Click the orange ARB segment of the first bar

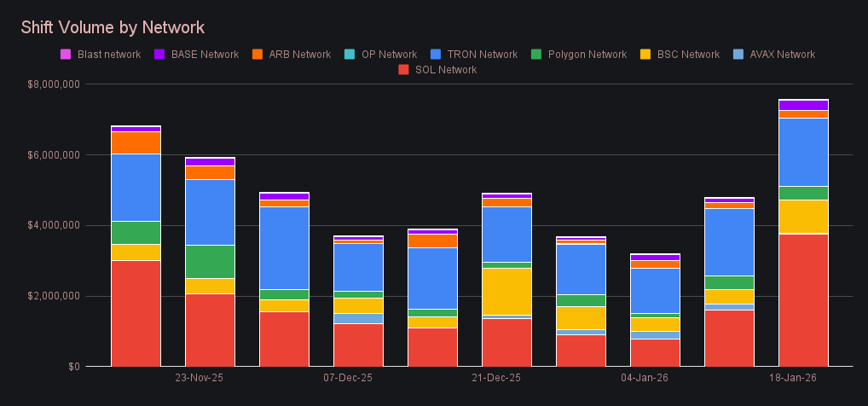[x=136, y=142]
